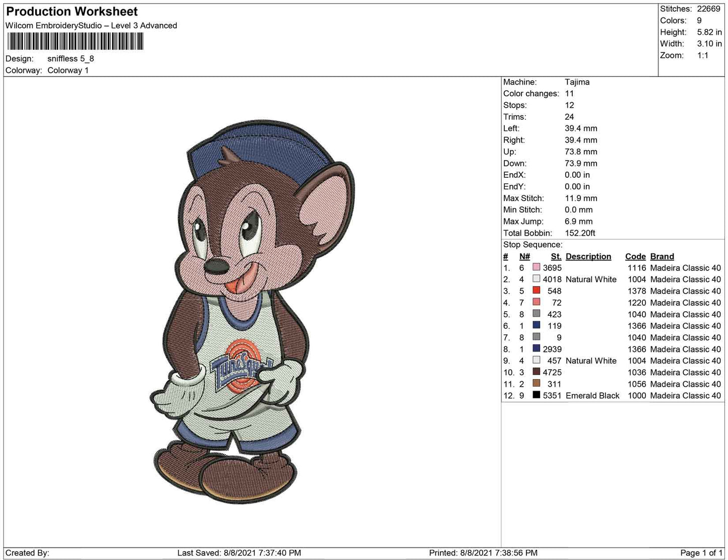
Task: Select the Width value "3.10 in"
Action: coord(709,44)
